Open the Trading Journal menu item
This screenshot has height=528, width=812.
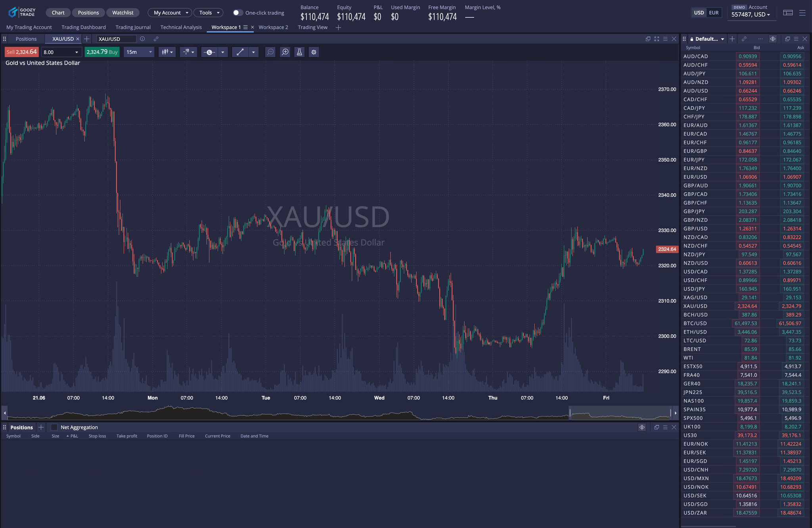pos(133,27)
